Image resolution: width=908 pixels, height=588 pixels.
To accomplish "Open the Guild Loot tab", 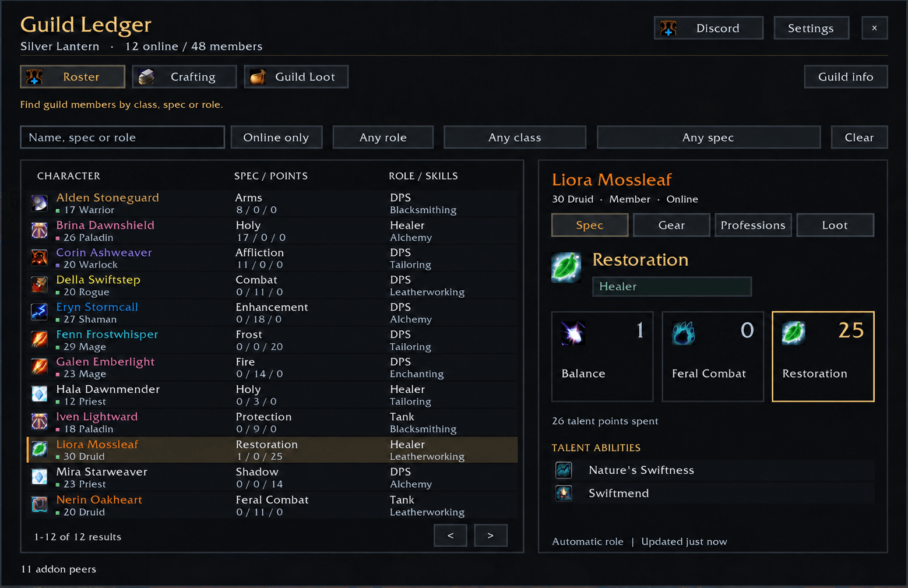I will pyautogui.click(x=296, y=76).
